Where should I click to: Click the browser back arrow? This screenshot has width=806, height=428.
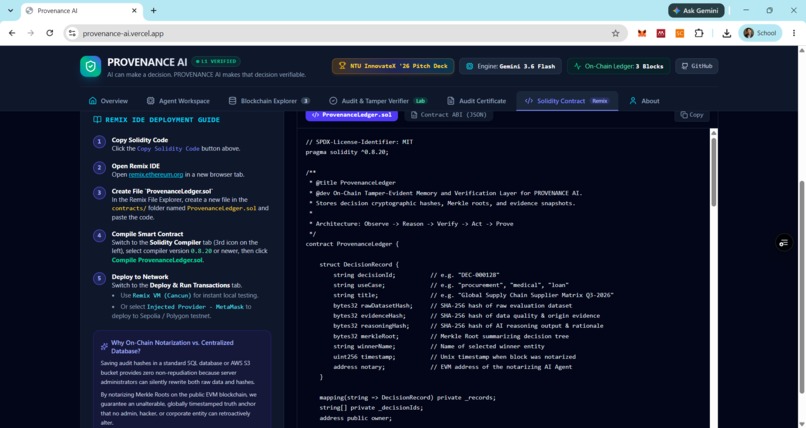(12, 33)
